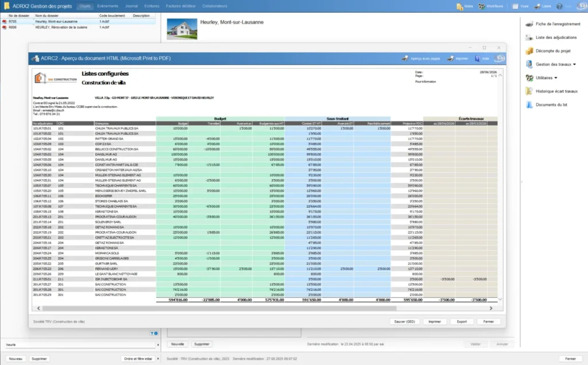The image size is (588, 365).
Task: Open the Factures débiteur menu
Action: coord(181,6)
